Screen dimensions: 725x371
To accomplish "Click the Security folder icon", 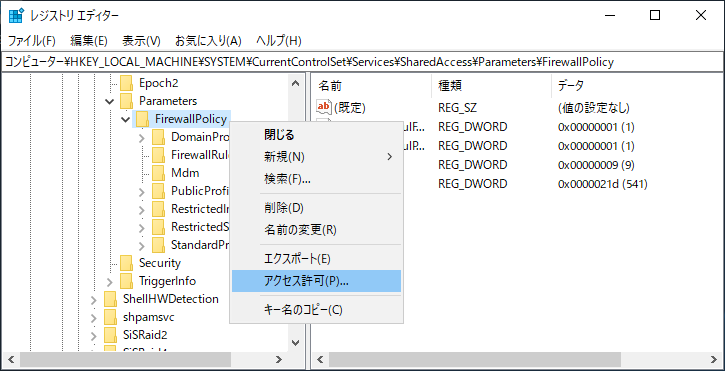I will pos(126,263).
